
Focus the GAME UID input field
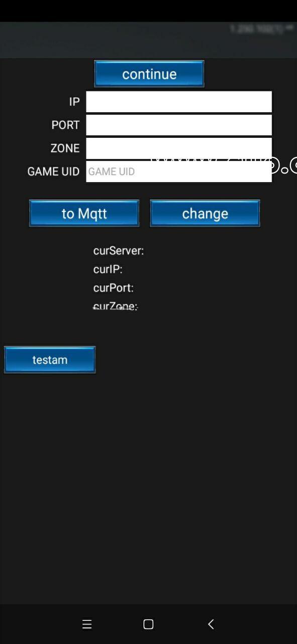(179, 172)
